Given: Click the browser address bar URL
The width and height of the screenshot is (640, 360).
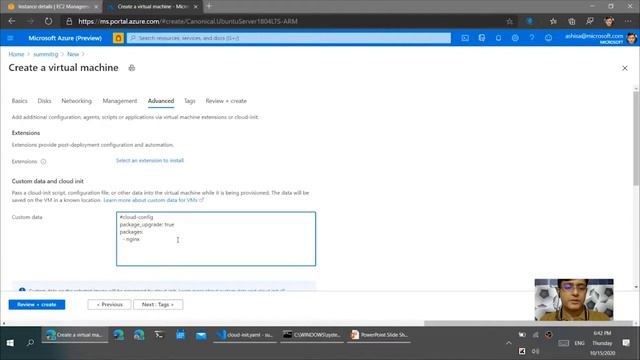Looking at the screenshot, I should tap(188, 21).
